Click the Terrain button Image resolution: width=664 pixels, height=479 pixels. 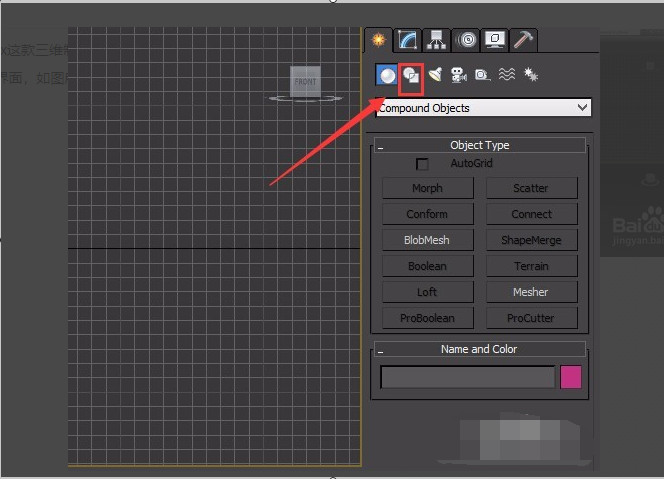[531, 266]
